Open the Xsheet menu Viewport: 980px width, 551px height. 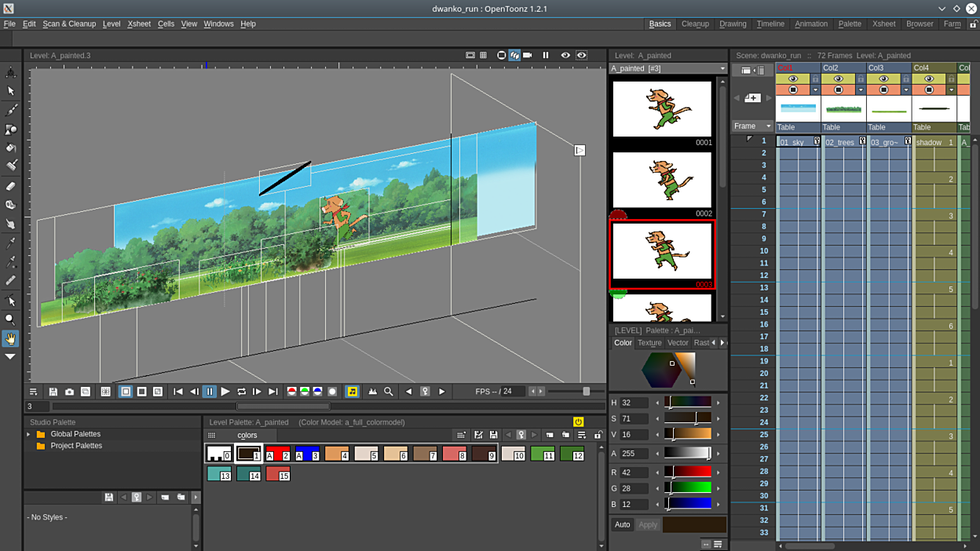click(x=139, y=24)
